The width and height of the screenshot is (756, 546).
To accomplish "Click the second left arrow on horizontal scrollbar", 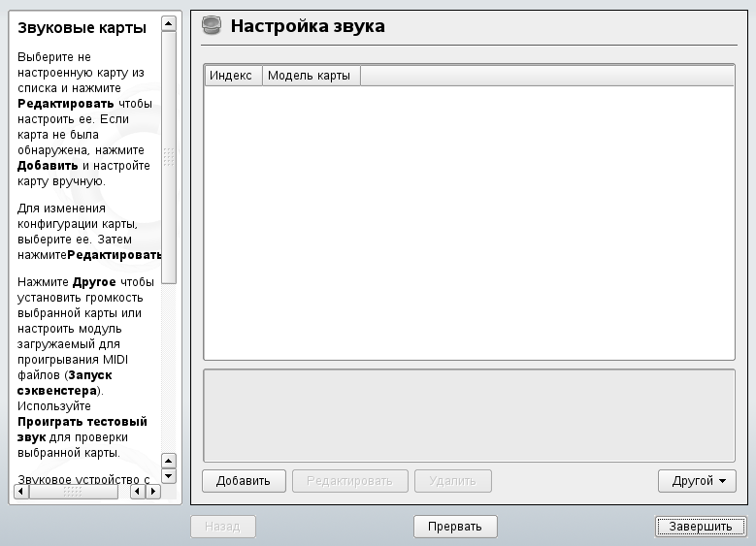I will 138,492.
